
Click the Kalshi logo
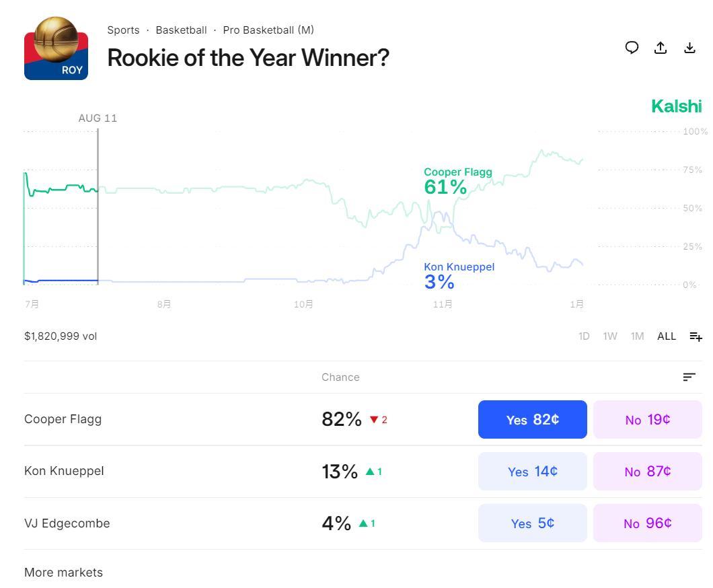click(676, 106)
